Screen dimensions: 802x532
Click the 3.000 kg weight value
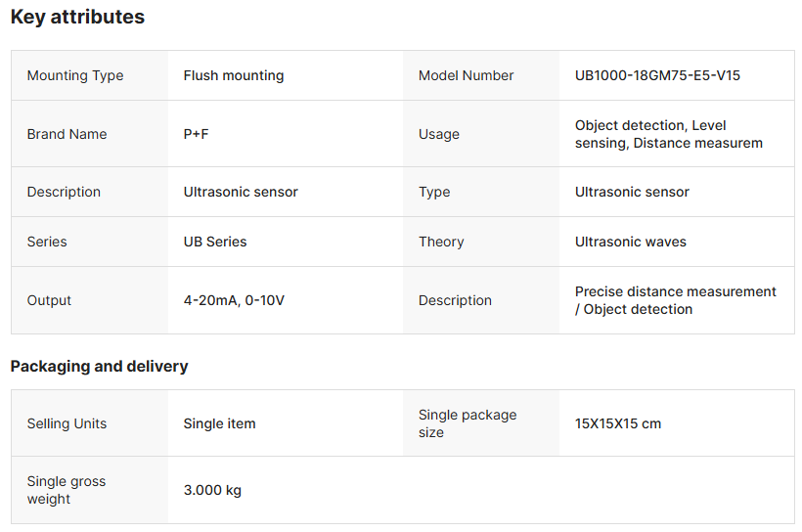point(212,490)
